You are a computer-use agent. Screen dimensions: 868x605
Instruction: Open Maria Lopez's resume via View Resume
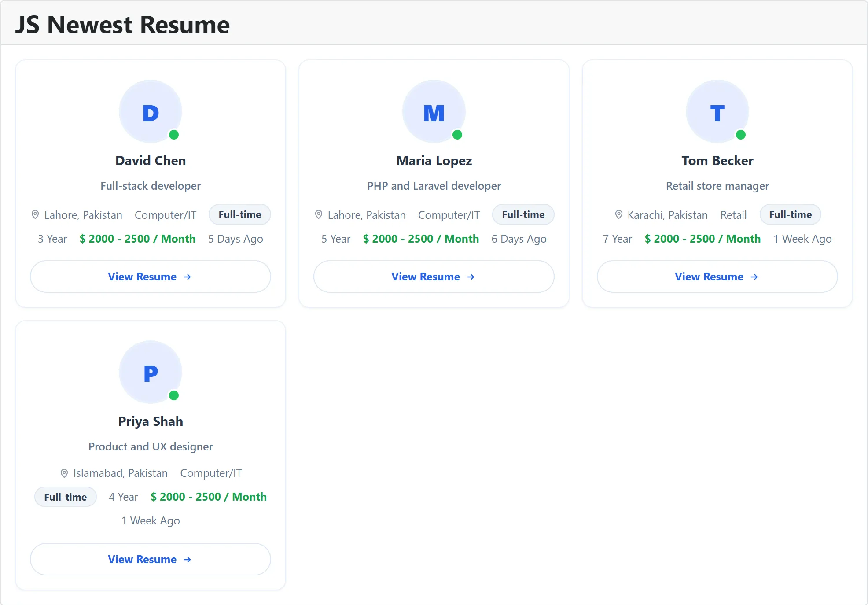pyautogui.click(x=434, y=277)
